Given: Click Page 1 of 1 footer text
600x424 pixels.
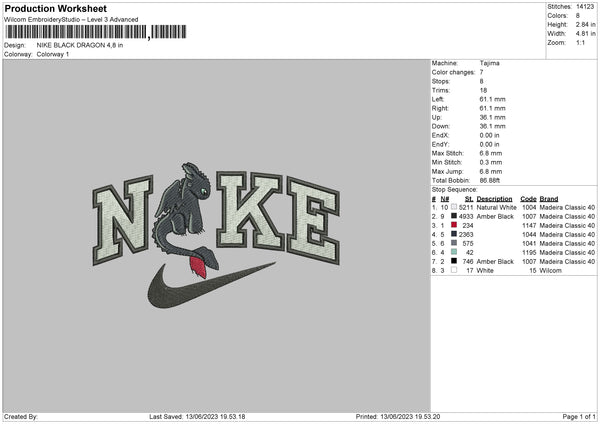Looking at the screenshot, I should pos(579,417).
